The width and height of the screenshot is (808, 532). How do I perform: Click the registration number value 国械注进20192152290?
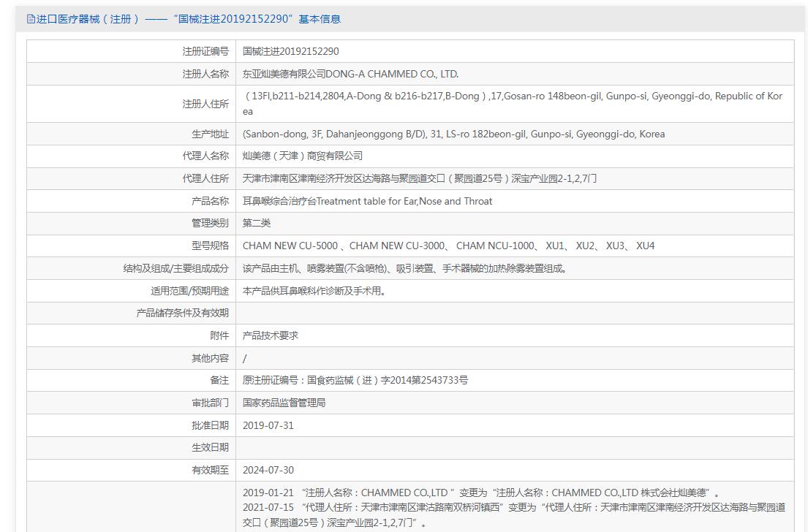coord(290,51)
